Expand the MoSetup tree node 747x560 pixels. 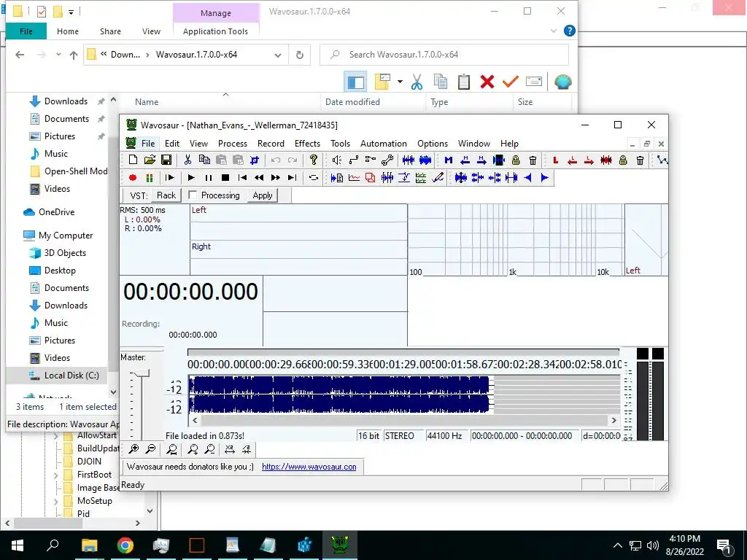(x=55, y=502)
